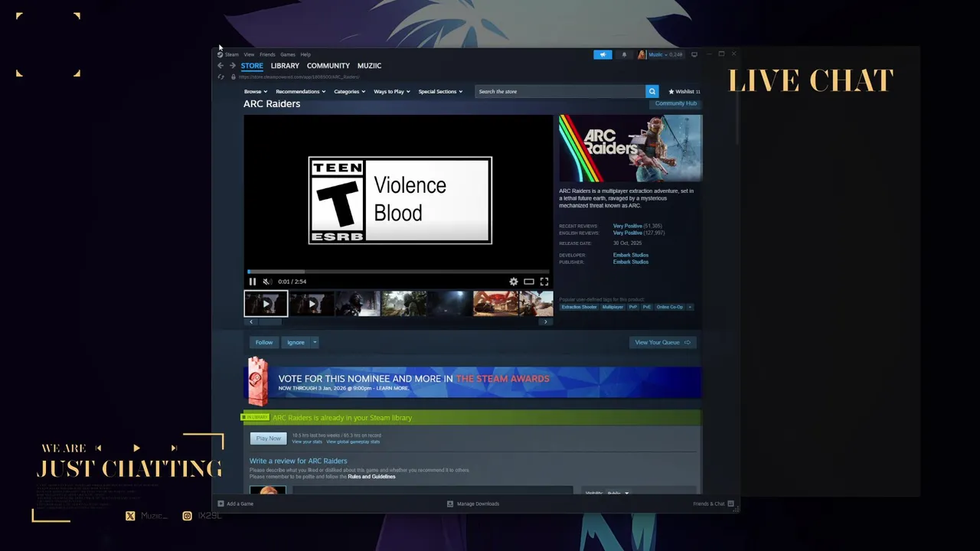The width and height of the screenshot is (980, 551).
Task: Expand more tags with the plus button
Action: (690, 307)
